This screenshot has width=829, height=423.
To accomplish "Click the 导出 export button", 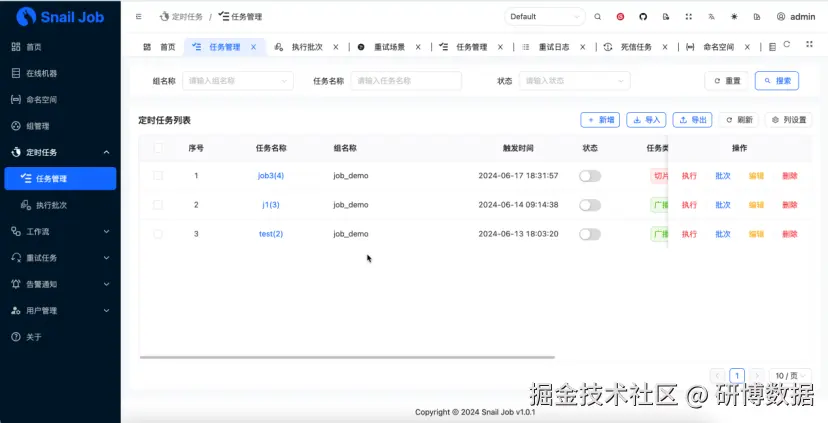I will [x=693, y=120].
